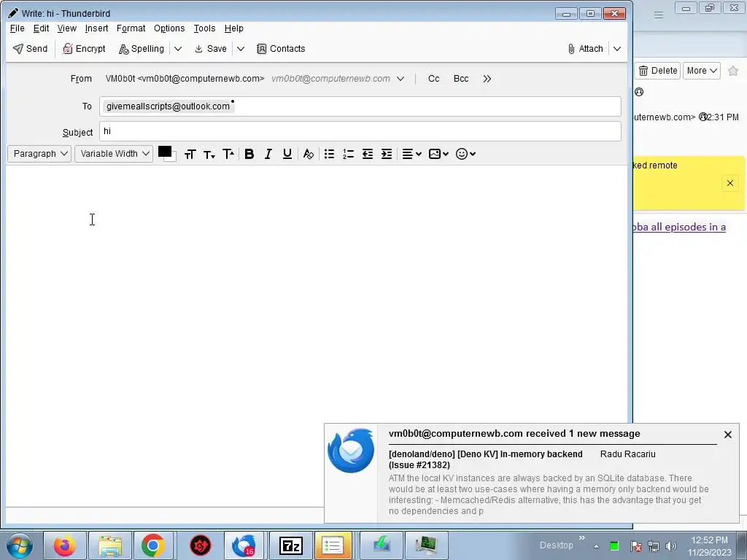Show hidden tray icons arrow
This screenshot has height=560, width=747.
pos(596,546)
